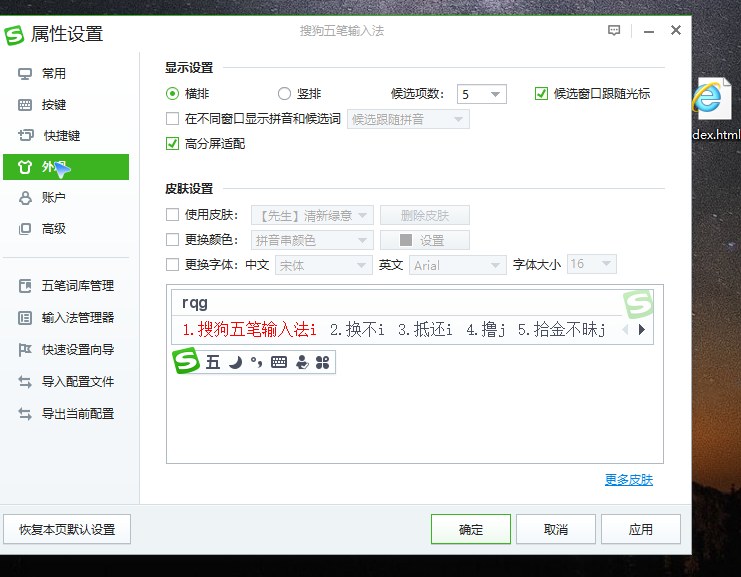Confirm with the 确定 button
The width and height of the screenshot is (741, 577).
point(471,529)
